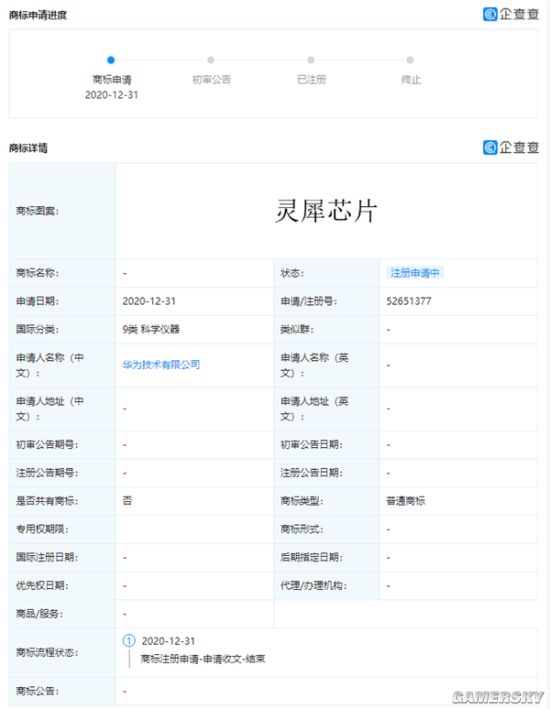
Task: Select the application date value 2020-12-31
Action: coord(149,301)
